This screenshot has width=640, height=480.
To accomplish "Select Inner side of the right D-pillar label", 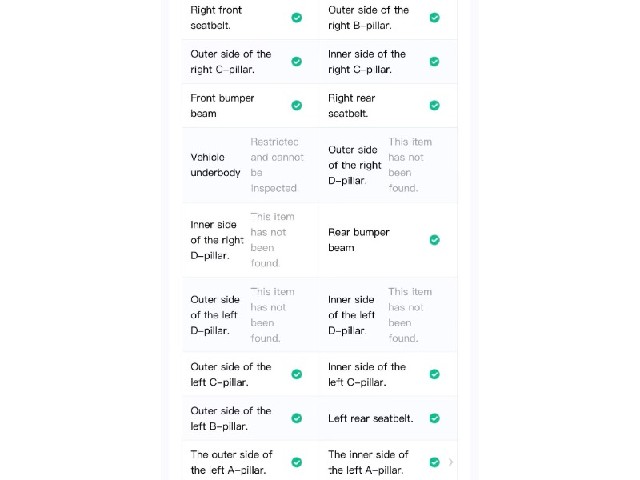I will coord(217,240).
